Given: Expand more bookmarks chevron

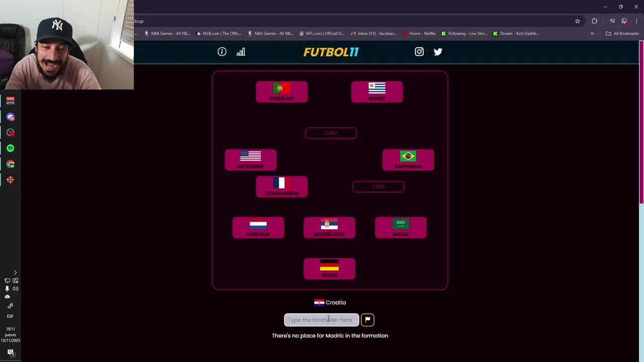Looking at the screenshot, I should (592, 34).
